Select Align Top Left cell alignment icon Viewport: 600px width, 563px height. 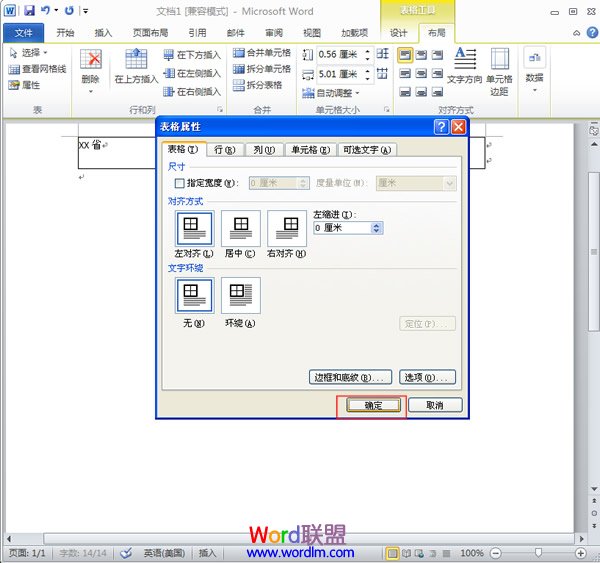coord(405,55)
